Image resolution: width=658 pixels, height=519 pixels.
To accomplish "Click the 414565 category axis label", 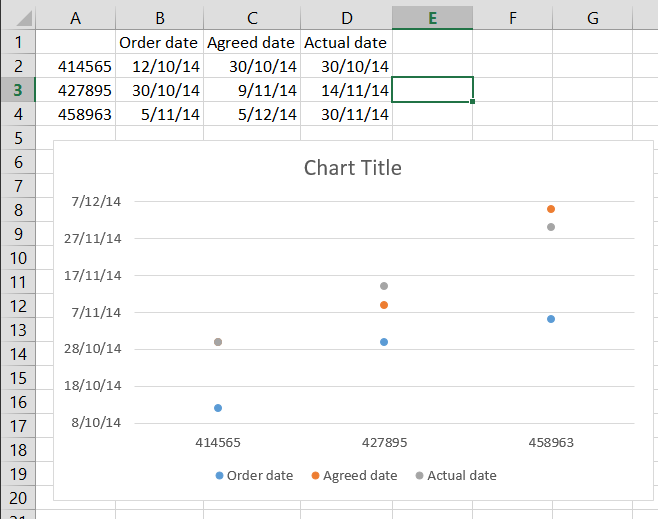I will 218,443.
